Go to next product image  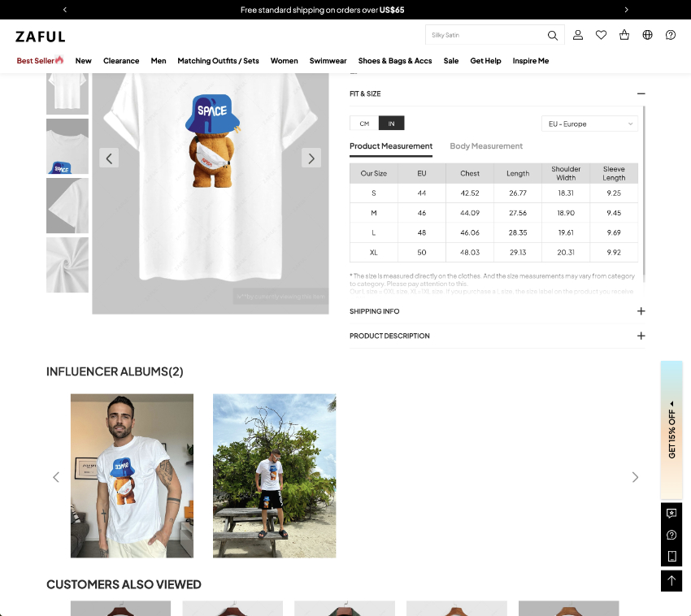[x=311, y=158]
